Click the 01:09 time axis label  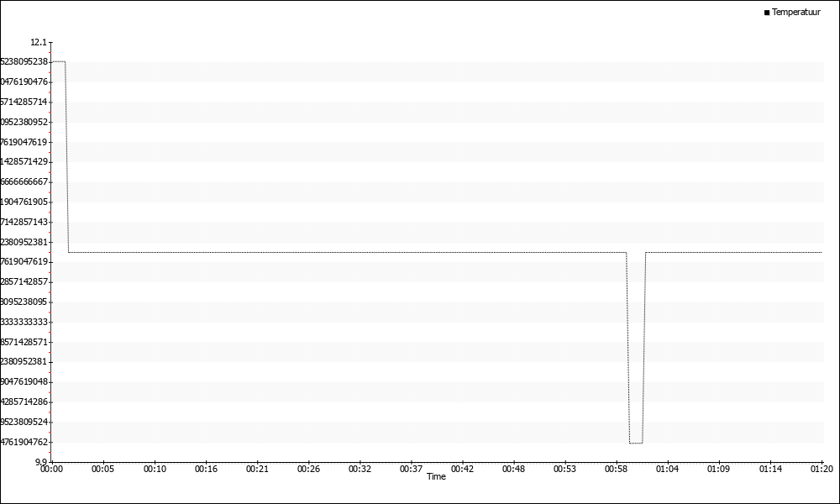pos(719,470)
